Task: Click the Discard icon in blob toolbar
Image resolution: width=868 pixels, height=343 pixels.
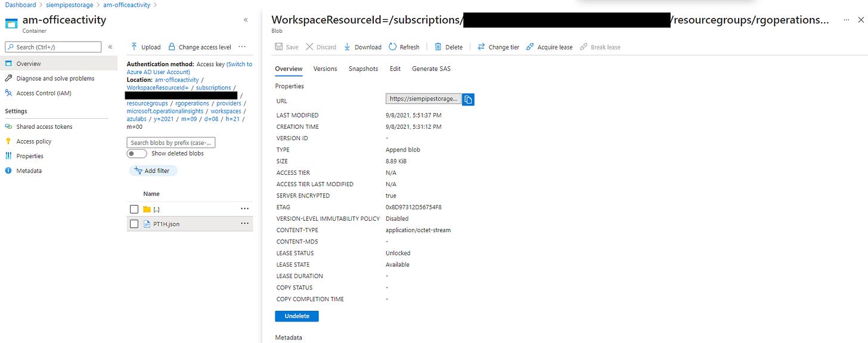Action: point(309,47)
